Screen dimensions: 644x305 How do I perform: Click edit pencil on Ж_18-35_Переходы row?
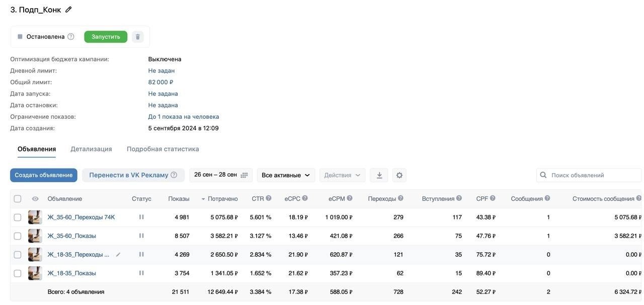coord(118,255)
